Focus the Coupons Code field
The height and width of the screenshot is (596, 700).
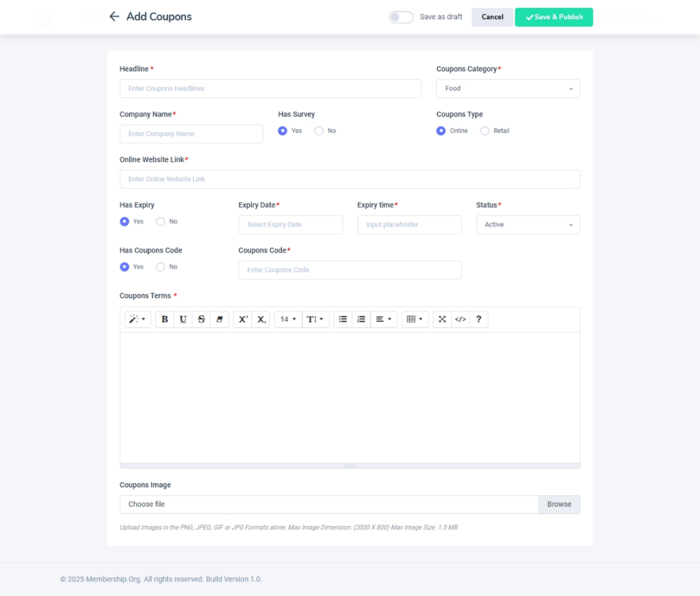point(350,270)
